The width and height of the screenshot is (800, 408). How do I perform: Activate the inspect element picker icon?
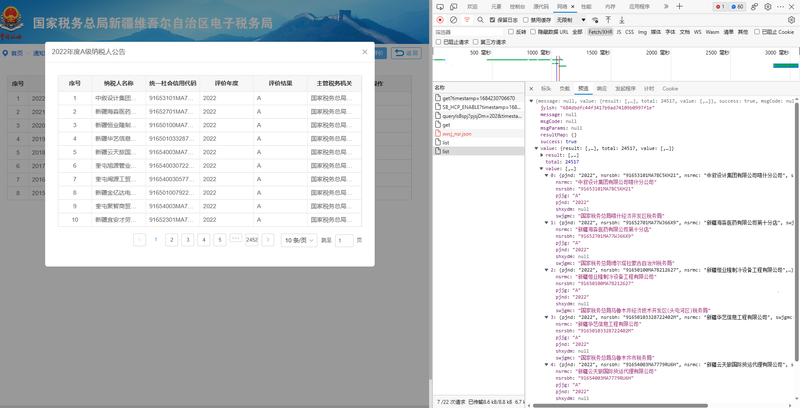(x=440, y=7)
